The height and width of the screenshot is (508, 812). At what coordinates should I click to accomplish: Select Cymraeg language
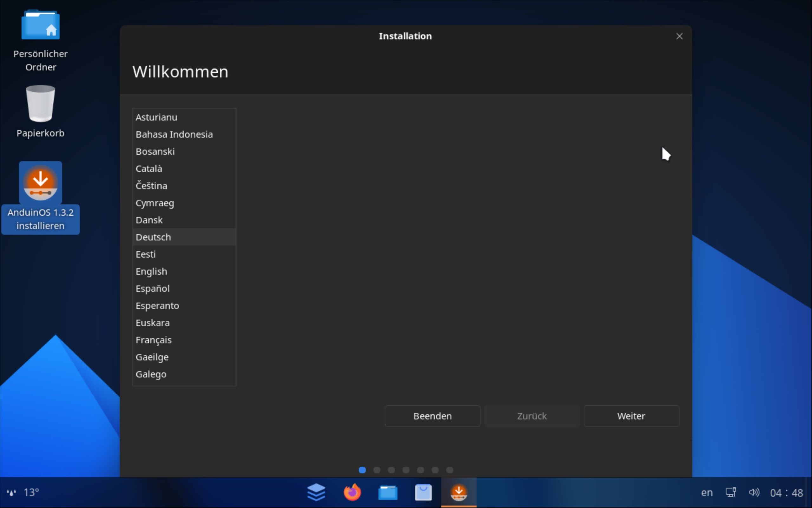[x=185, y=203]
